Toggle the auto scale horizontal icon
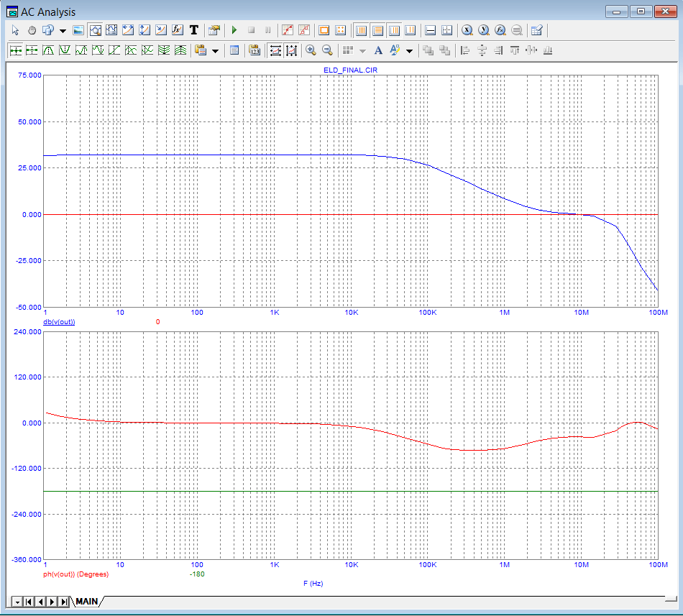The image size is (683, 616). point(275,50)
